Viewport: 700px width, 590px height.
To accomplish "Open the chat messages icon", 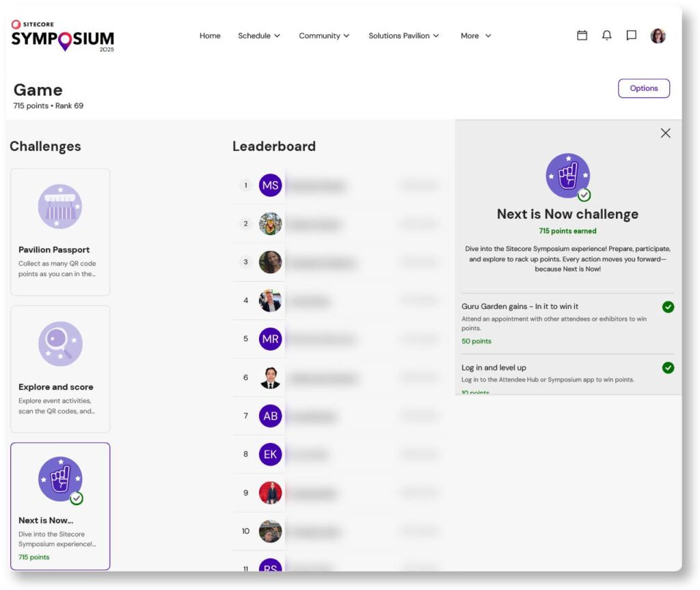I will click(632, 36).
